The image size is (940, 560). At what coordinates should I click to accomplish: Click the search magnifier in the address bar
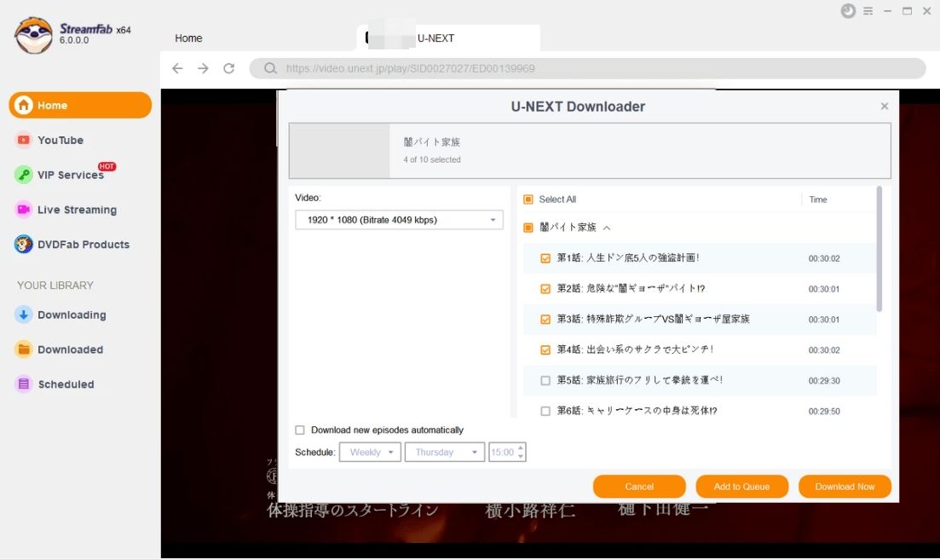click(x=270, y=68)
